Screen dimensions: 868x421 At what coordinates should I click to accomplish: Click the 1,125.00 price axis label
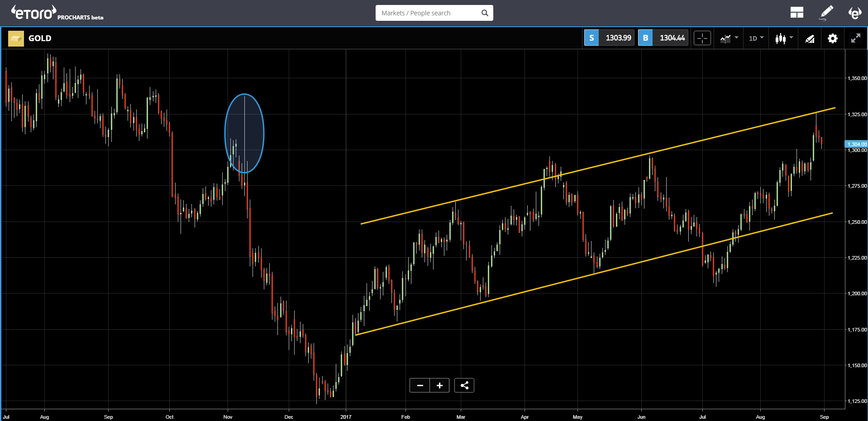[x=857, y=401]
